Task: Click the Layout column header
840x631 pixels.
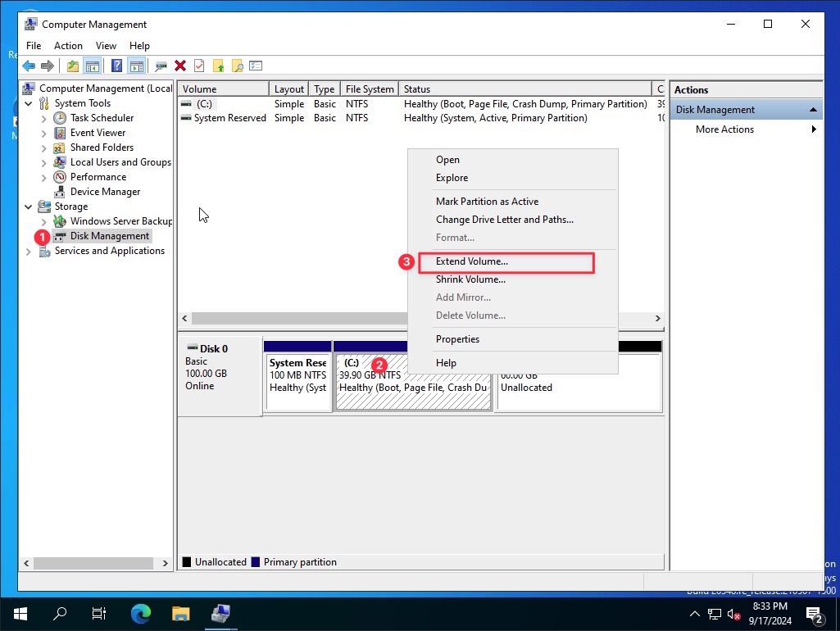Action: [288, 89]
